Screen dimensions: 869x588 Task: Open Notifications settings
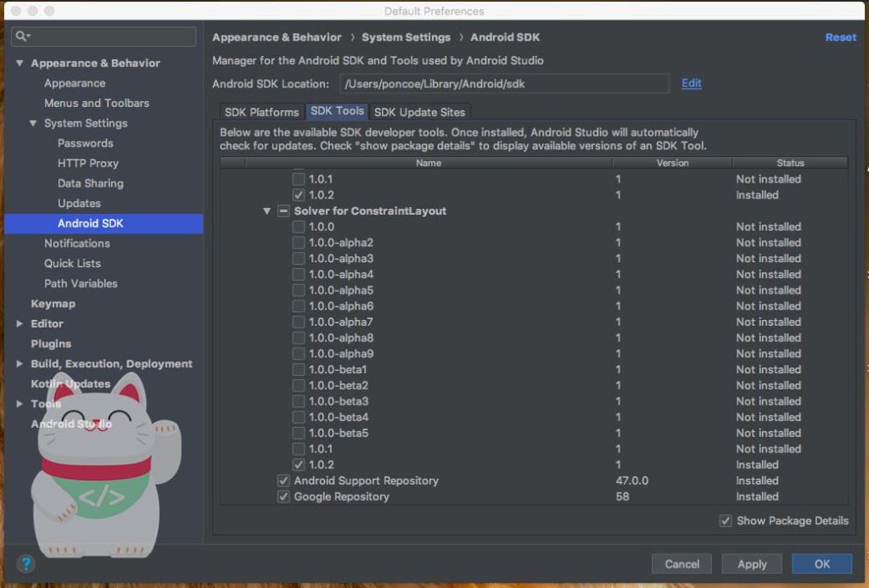[x=77, y=244]
